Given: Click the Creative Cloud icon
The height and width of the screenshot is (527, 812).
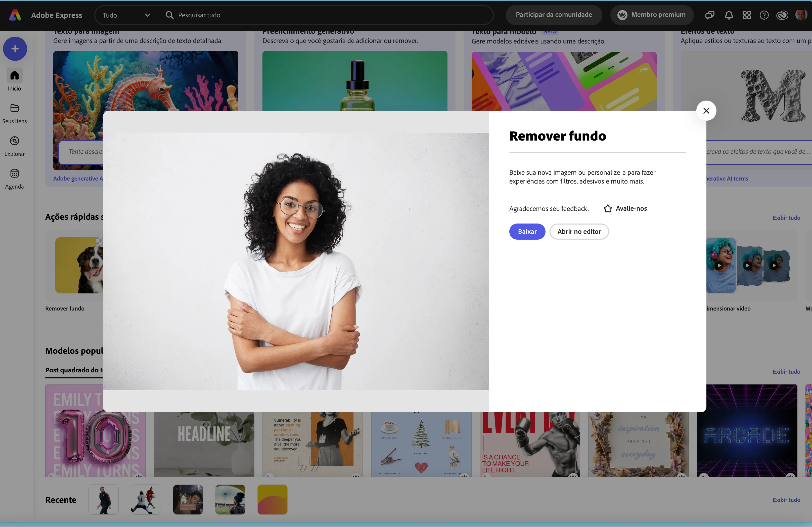Looking at the screenshot, I should click(x=782, y=15).
